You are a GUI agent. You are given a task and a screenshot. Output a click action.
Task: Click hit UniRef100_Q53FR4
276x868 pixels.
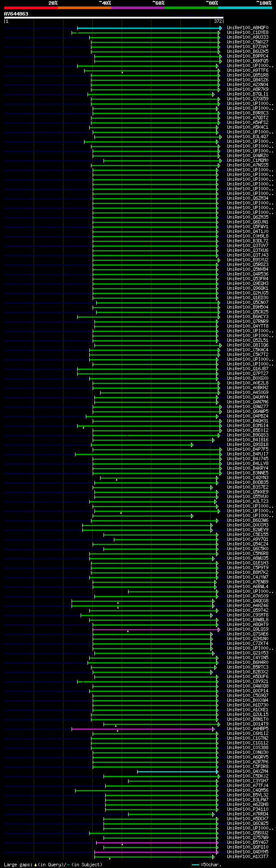tap(248, 279)
